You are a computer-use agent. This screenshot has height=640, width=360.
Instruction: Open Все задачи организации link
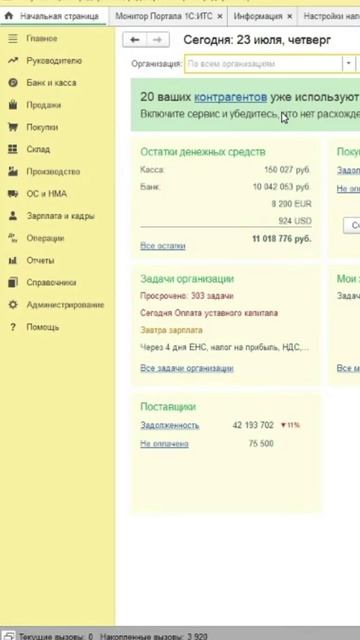[187, 368]
